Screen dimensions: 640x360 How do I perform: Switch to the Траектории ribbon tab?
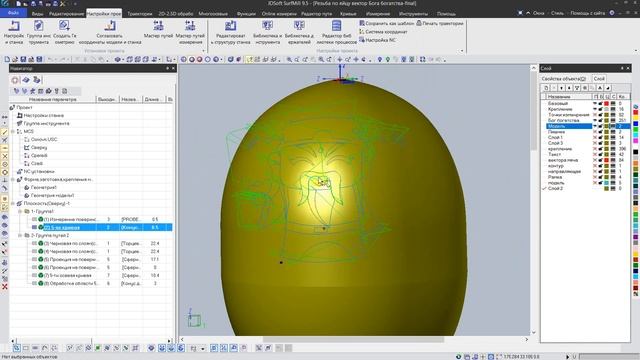point(140,13)
